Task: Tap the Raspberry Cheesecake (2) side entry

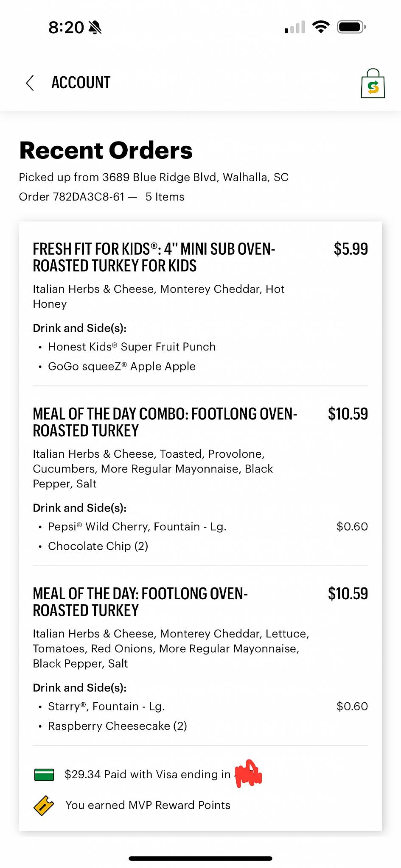Action: (118, 726)
